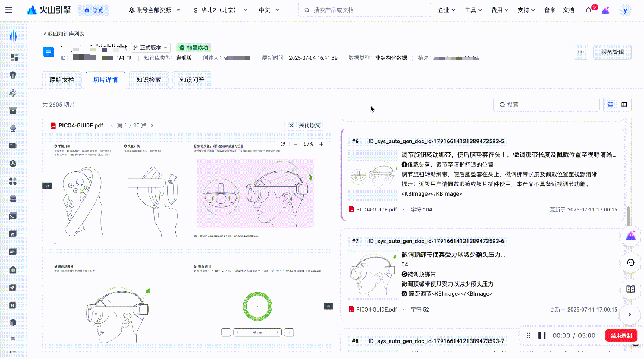
Task: Open the customer support headset icon
Action: (x=630, y=262)
